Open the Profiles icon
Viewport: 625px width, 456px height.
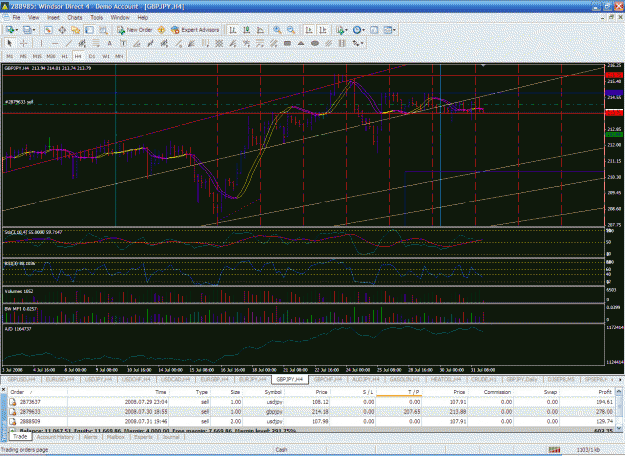coord(27,30)
